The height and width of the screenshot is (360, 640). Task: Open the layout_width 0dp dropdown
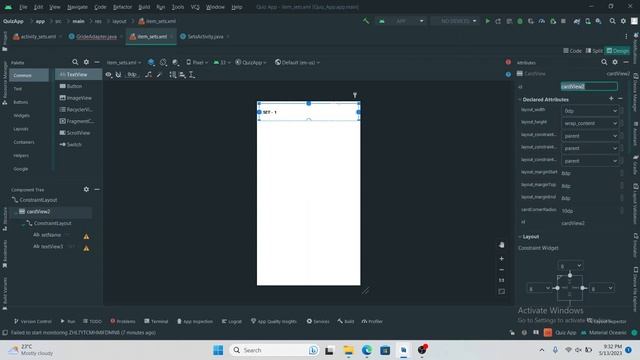(x=590, y=111)
